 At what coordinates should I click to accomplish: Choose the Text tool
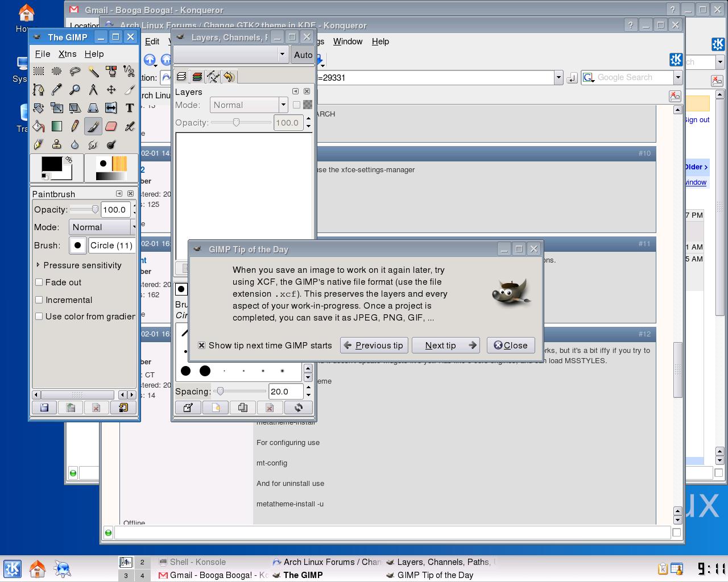point(130,107)
